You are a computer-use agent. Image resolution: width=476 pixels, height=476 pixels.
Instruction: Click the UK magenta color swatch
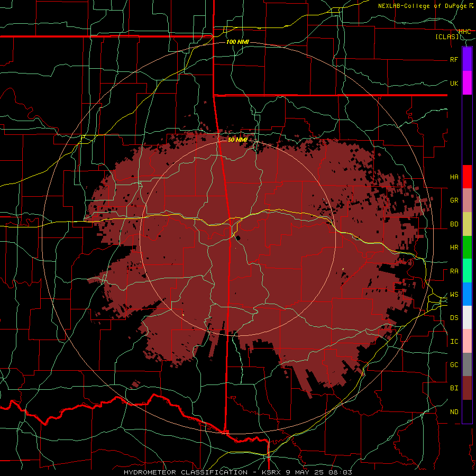467,83
